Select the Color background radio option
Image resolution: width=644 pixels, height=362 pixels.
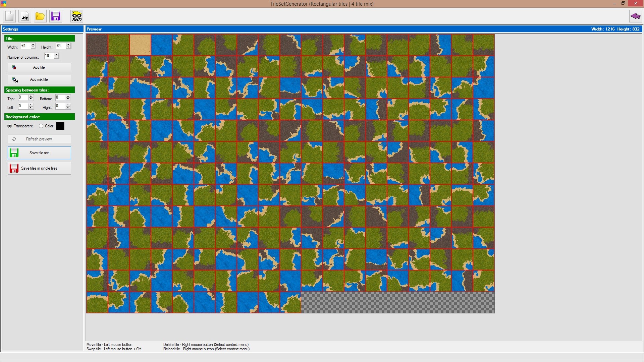click(41, 126)
